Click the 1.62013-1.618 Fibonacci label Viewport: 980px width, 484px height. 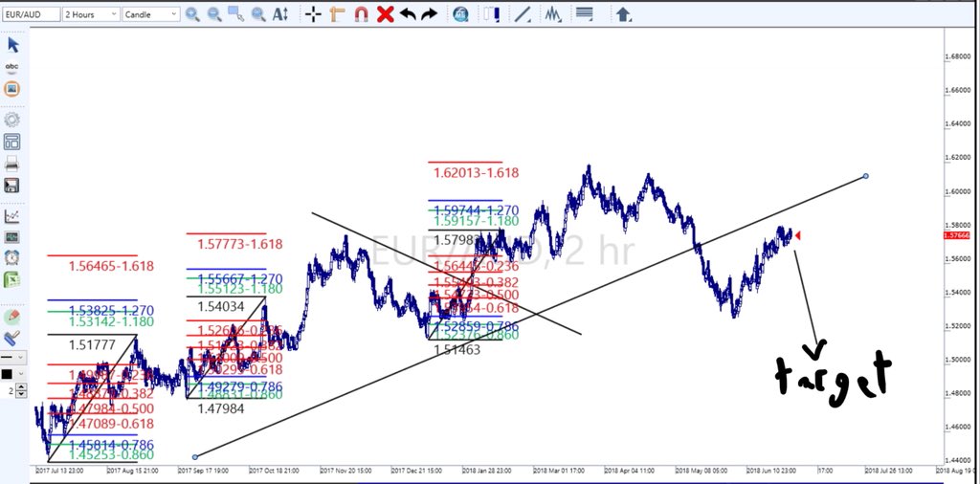(x=477, y=173)
